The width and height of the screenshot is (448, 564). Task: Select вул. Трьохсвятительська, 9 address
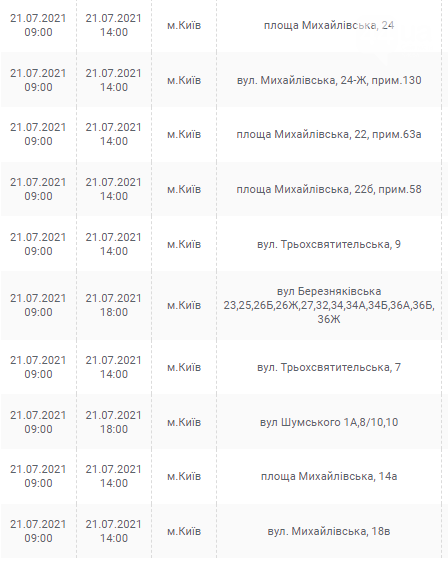click(x=329, y=245)
